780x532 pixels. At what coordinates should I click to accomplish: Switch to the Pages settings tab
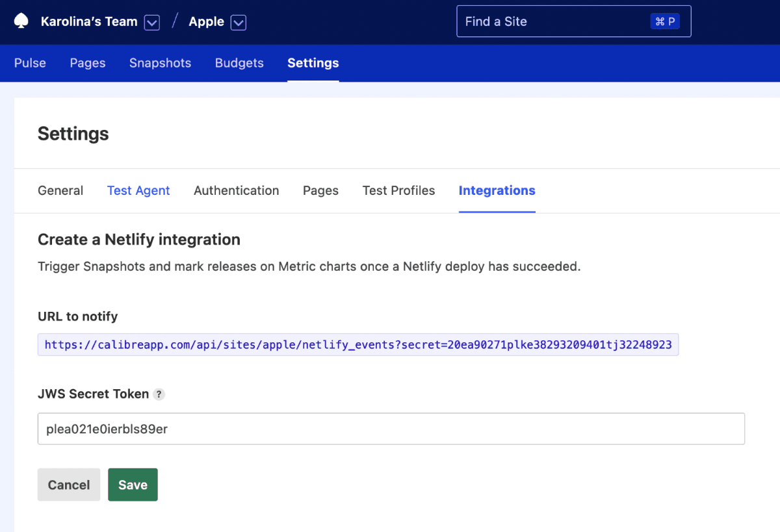click(x=320, y=190)
